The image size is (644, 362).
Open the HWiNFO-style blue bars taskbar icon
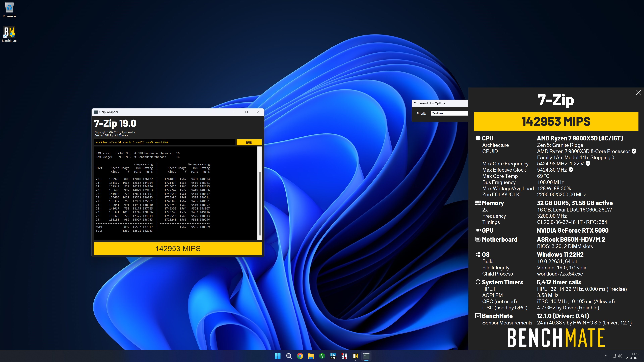coord(333,356)
